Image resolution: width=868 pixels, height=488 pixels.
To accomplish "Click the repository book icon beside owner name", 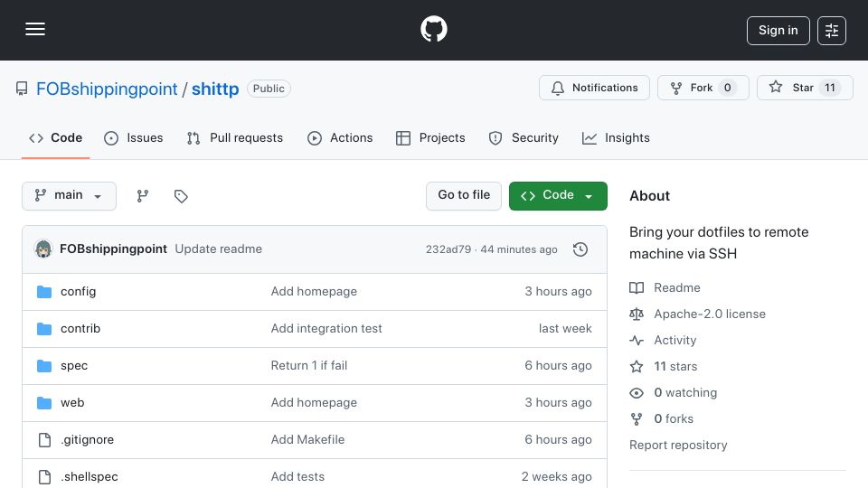I will coord(22,89).
